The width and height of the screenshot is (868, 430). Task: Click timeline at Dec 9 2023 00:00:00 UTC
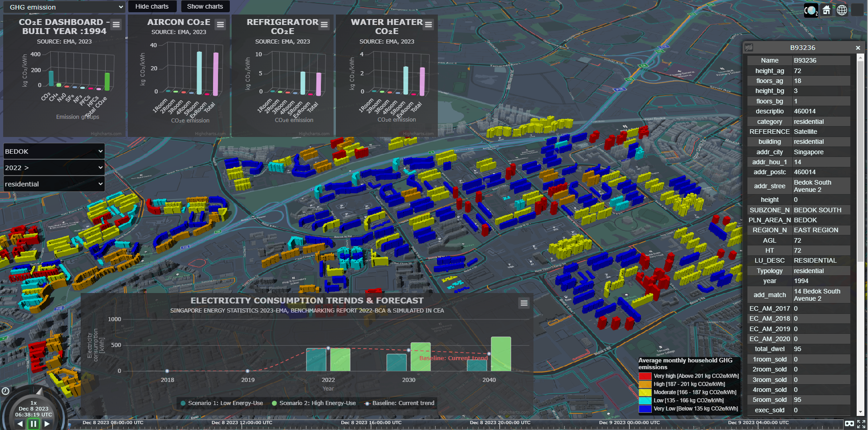click(x=629, y=423)
